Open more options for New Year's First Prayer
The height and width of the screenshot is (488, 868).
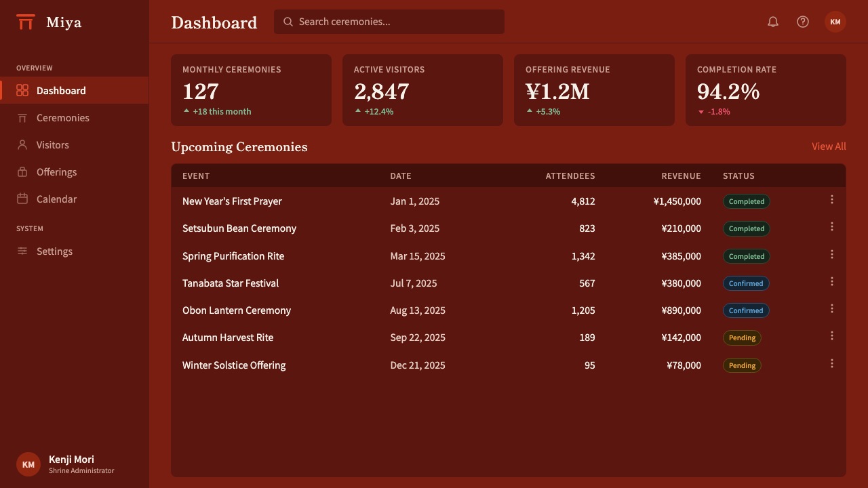coord(832,200)
